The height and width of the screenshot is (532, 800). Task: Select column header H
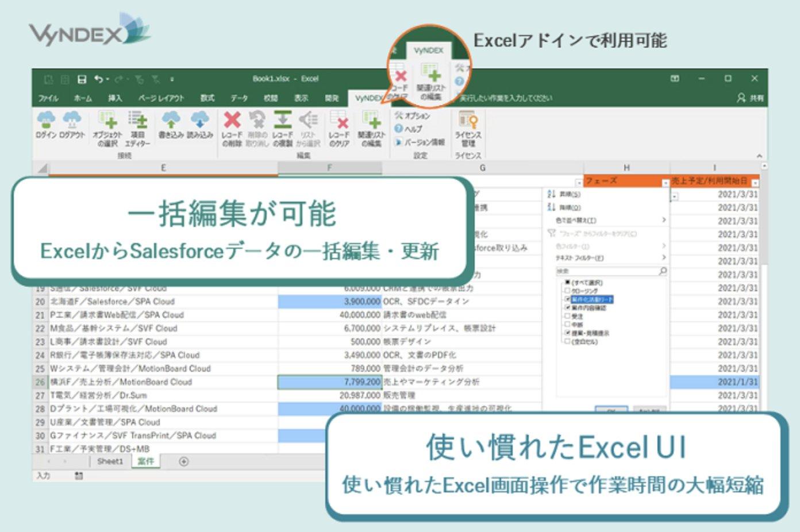(626, 168)
